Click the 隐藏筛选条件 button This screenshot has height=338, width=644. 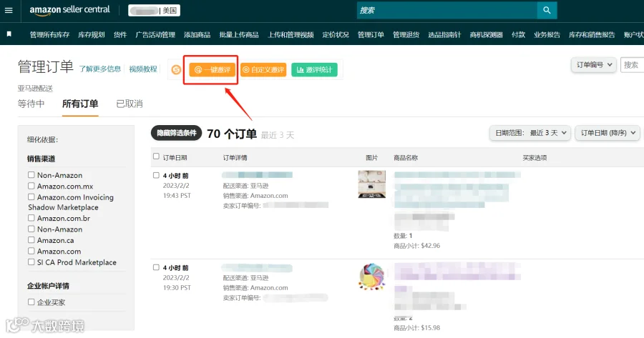pyautogui.click(x=177, y=133)
